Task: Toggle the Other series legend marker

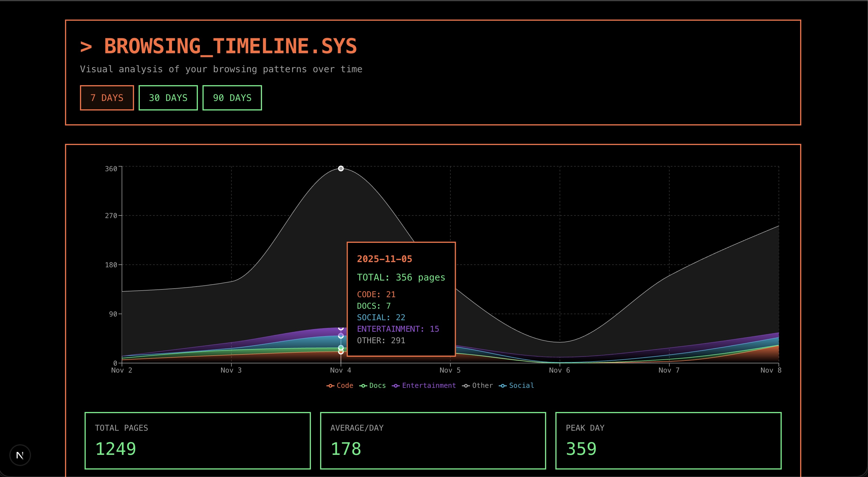Action: [466, 386]
